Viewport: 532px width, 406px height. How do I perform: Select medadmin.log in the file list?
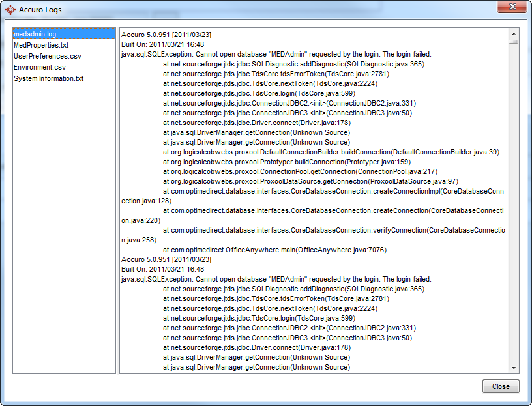(x=64, y=34)
